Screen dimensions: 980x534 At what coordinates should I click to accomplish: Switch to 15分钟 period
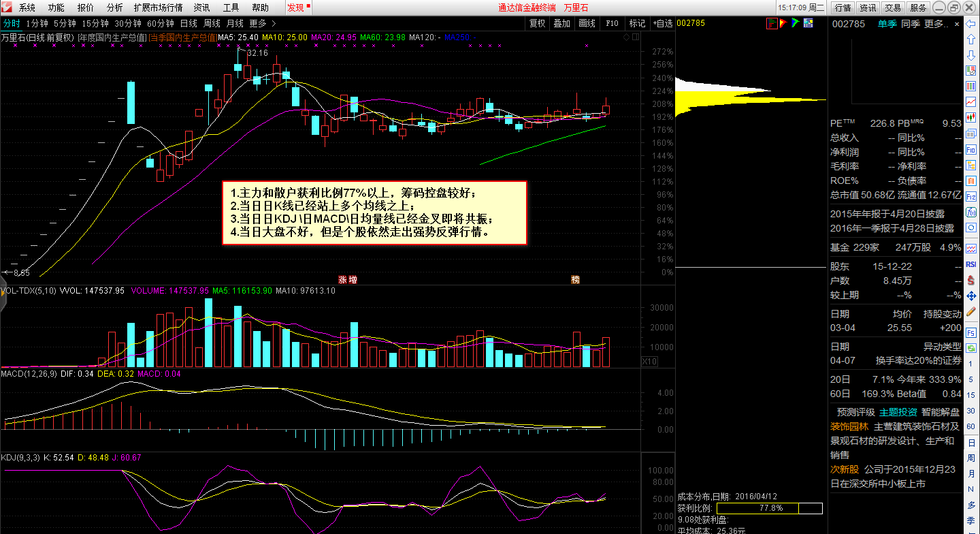pyautogui.click(x=95, y=23)
